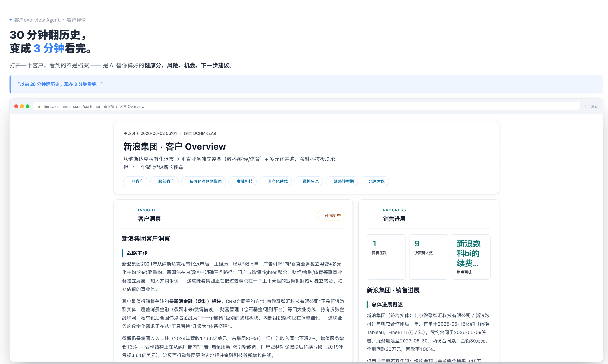Click the INSIGHT label
Viewport: 608px width, 364px height.
coord(147,210)
